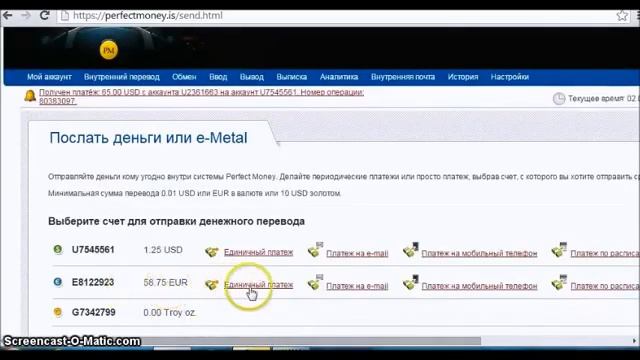Open the Вывод menu item
640x360 pixels.
click(x=252, y=77)
